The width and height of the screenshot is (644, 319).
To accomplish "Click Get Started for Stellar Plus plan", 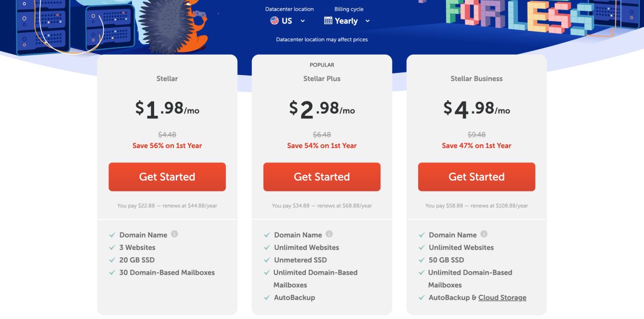I will 322,177.
